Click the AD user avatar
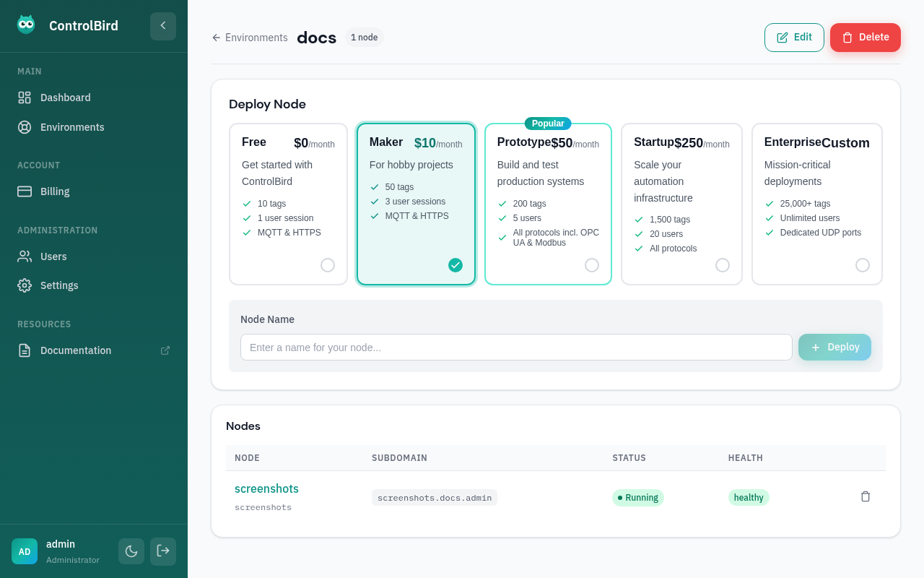This screenshot has height=578, width=924. coord(25,551)
